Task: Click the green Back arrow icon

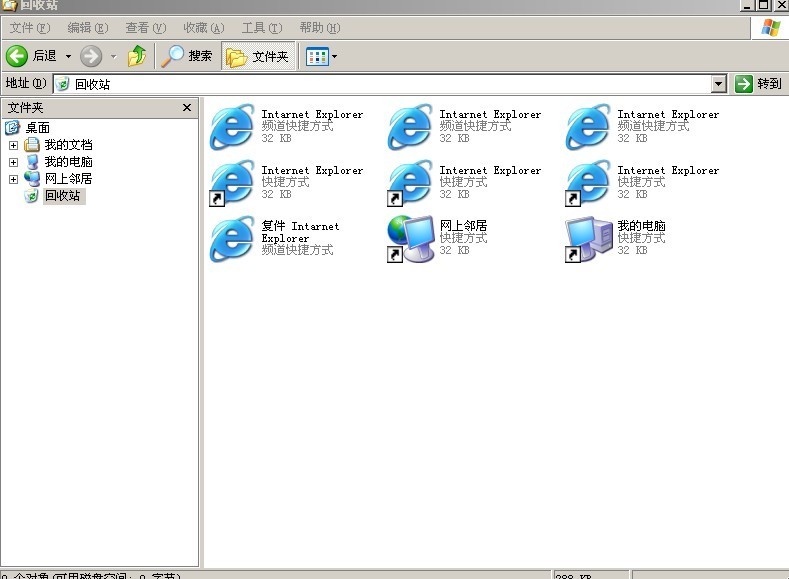Action: click(17, 56)
